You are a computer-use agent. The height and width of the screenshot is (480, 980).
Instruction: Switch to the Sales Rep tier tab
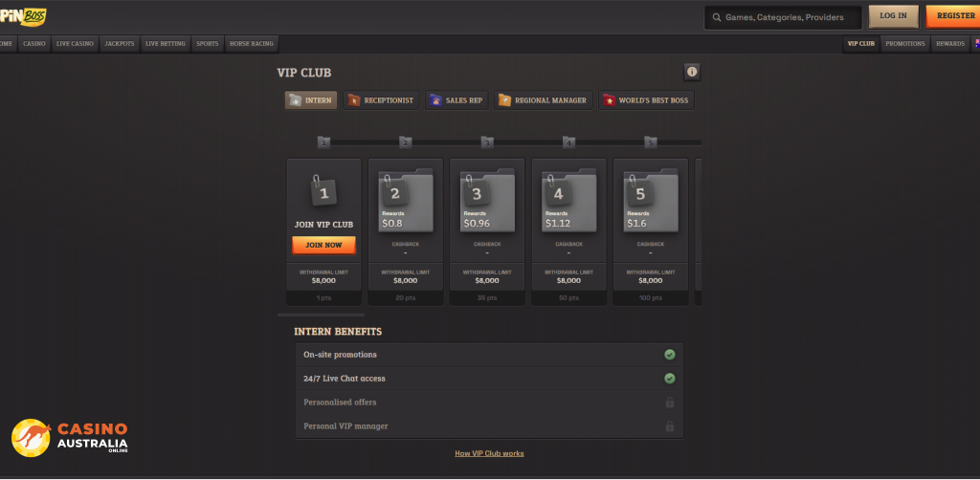[x=457, y=99]
